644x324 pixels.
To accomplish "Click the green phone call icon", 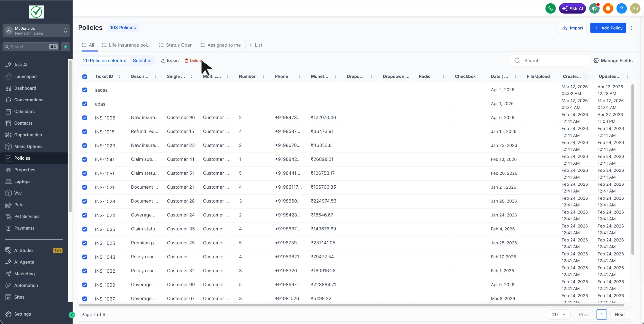I will click(550, 8).
